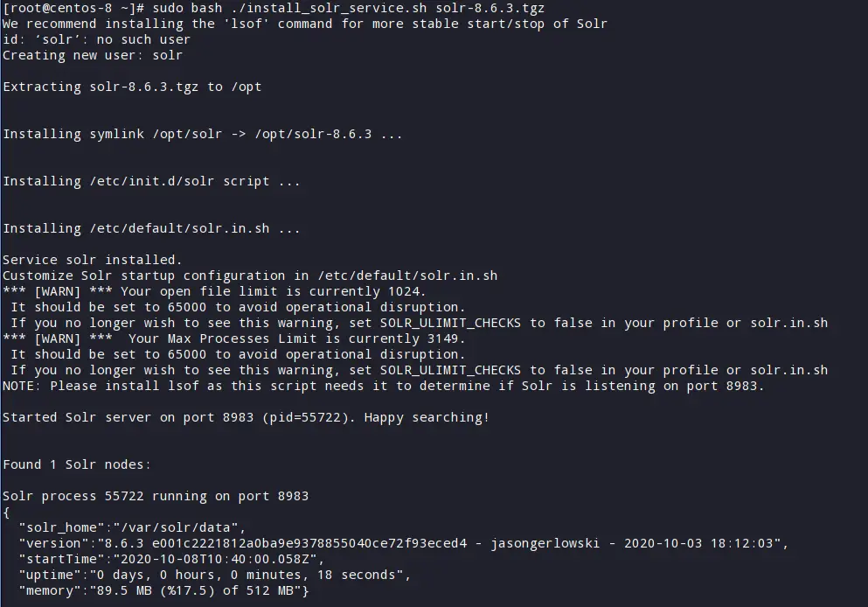Click the 'Installing /etc/default/solr.in.sh' line
868x607 pixels.
(151, 228)
